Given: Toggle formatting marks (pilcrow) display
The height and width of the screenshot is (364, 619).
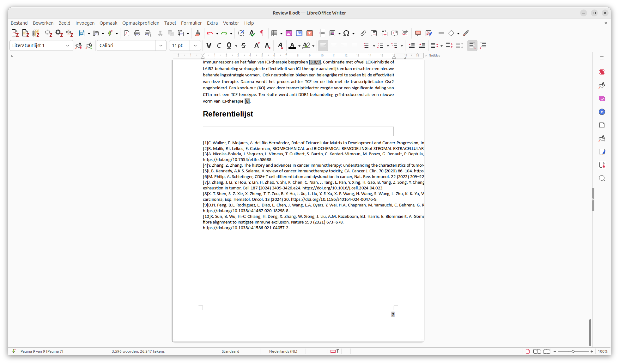Looking at the screenshot, I should pos(262,33).
